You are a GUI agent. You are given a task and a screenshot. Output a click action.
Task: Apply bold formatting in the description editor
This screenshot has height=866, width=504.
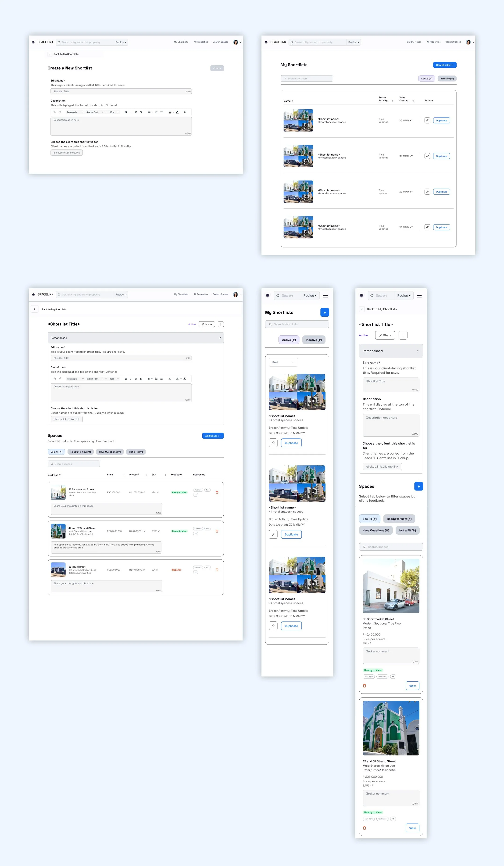point(126,112)
